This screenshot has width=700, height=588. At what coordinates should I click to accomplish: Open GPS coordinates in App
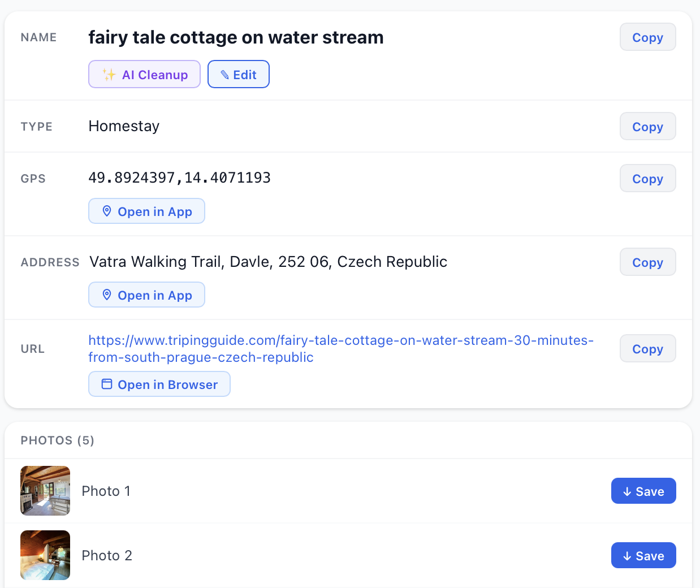pyautogui.click(x=146, y=211)
